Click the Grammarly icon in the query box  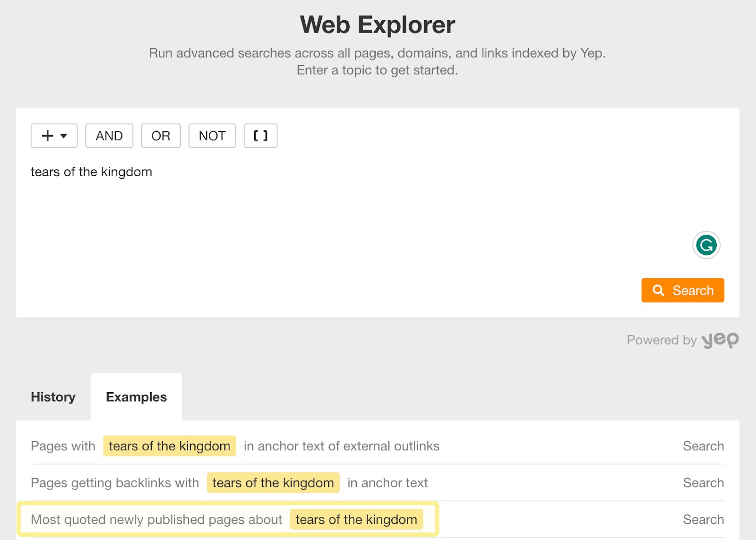(706, 245)
